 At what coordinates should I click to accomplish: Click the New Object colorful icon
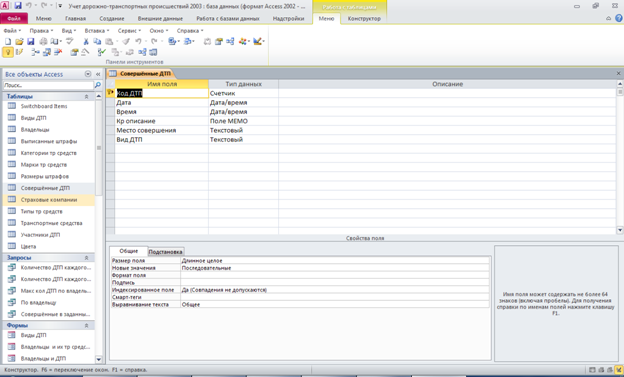coord(243,41)
